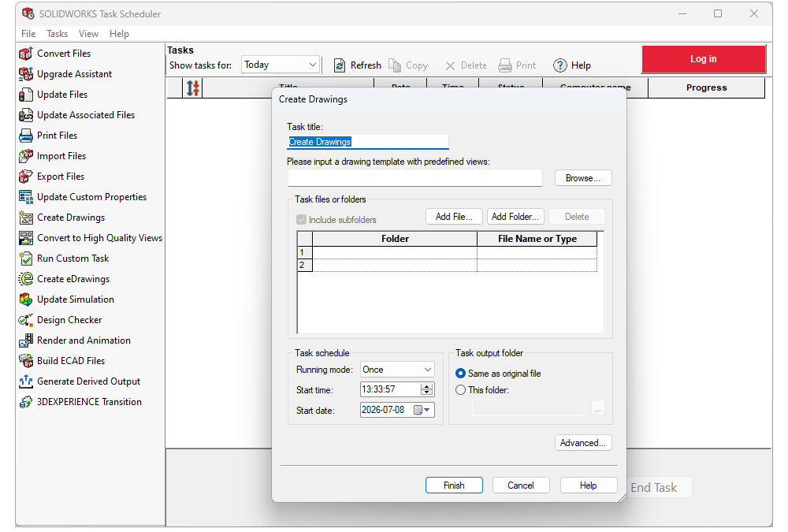Click the Delete X toolbar icon
This screenshot has width=788, height=532.
[450, 66]
